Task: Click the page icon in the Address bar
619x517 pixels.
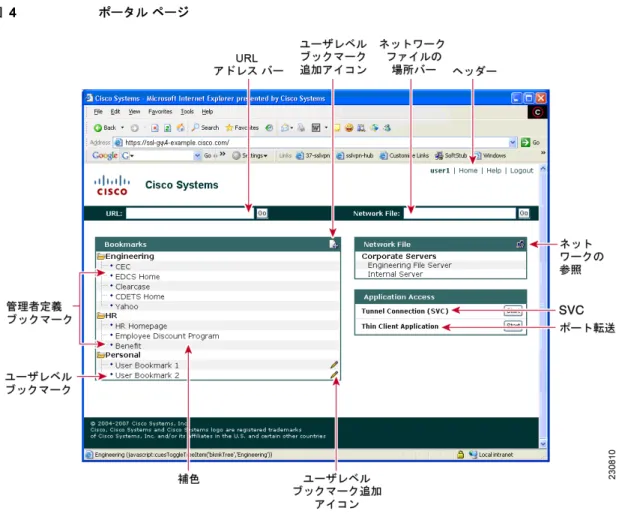Action: pyautogui.click(x=118, y=142)
